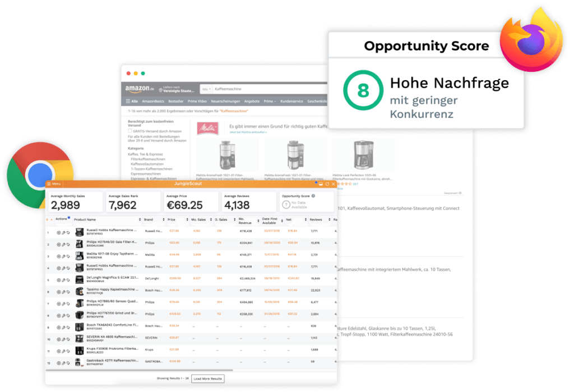Sort by D. Sales column arrows
The width and height of the screenshot is (574, 392).
[235, 219]
